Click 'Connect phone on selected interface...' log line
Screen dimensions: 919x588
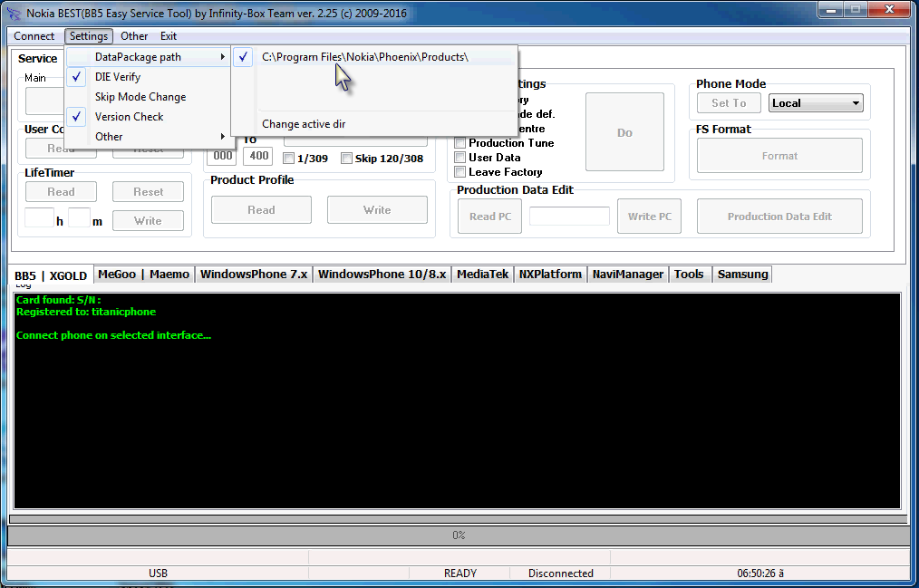[x=113, y=335]
